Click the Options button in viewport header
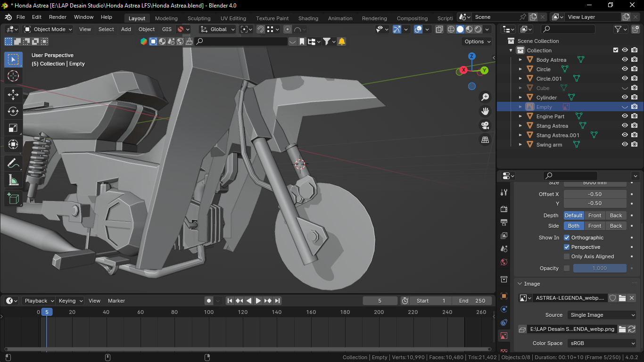644x362 pixels. tap(477, 41)
